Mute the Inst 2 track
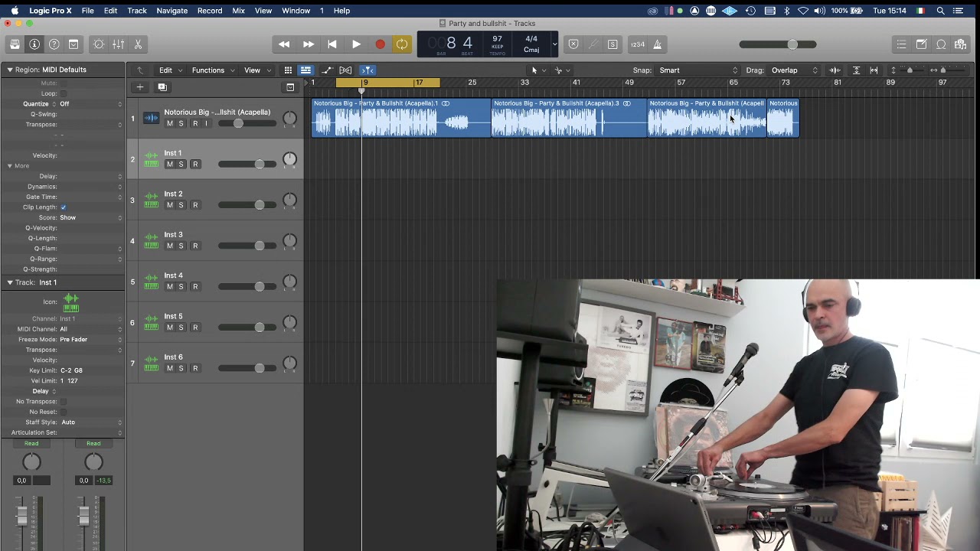Screen dimensions: 980x551 click(169, 204)
